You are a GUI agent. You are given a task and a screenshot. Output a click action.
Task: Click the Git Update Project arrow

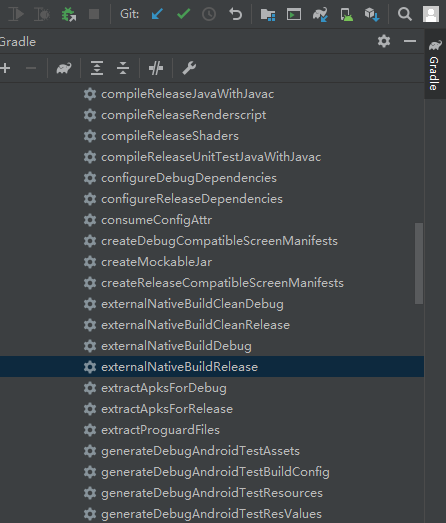[157, 14]
